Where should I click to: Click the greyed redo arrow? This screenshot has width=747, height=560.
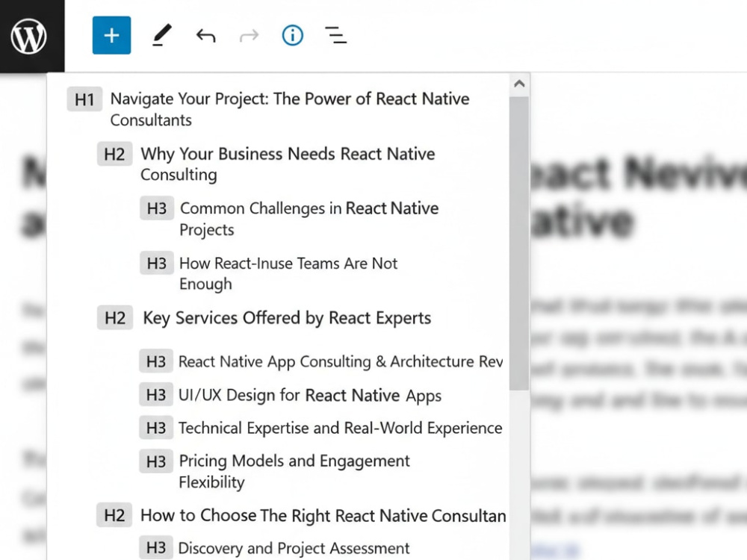click(x=249, y=36)
